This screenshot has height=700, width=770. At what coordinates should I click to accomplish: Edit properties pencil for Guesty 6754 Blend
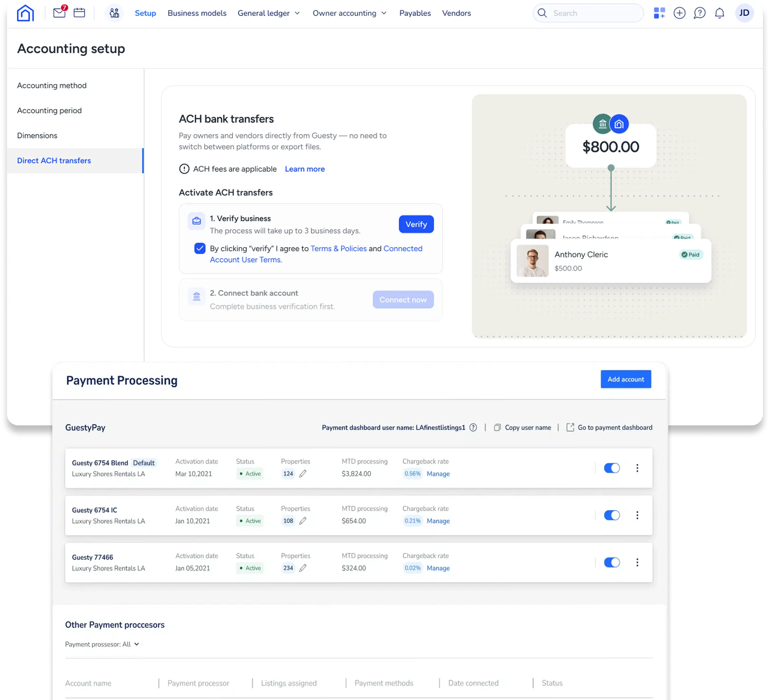pos(303,474)
